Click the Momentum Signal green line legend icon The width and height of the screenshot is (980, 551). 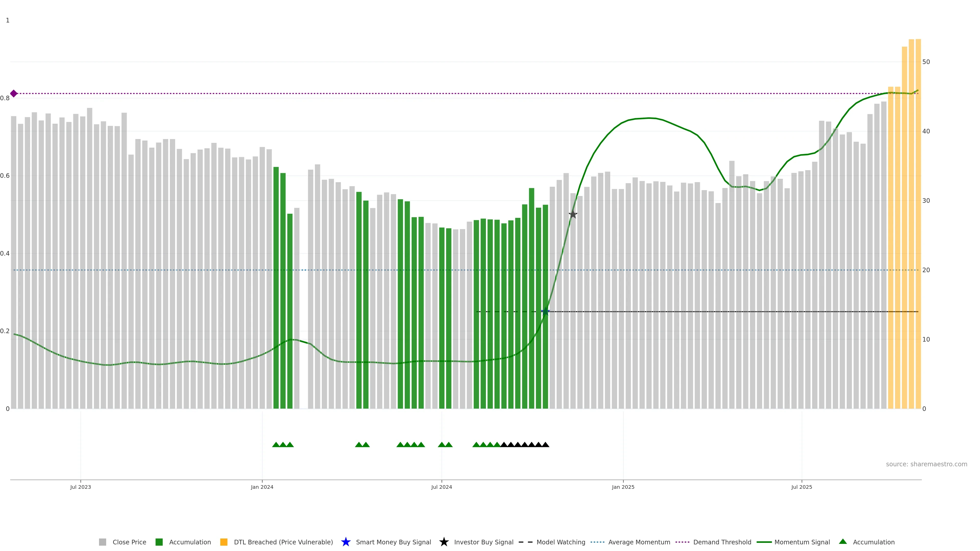pyautogui.click(x=764, y=542)
